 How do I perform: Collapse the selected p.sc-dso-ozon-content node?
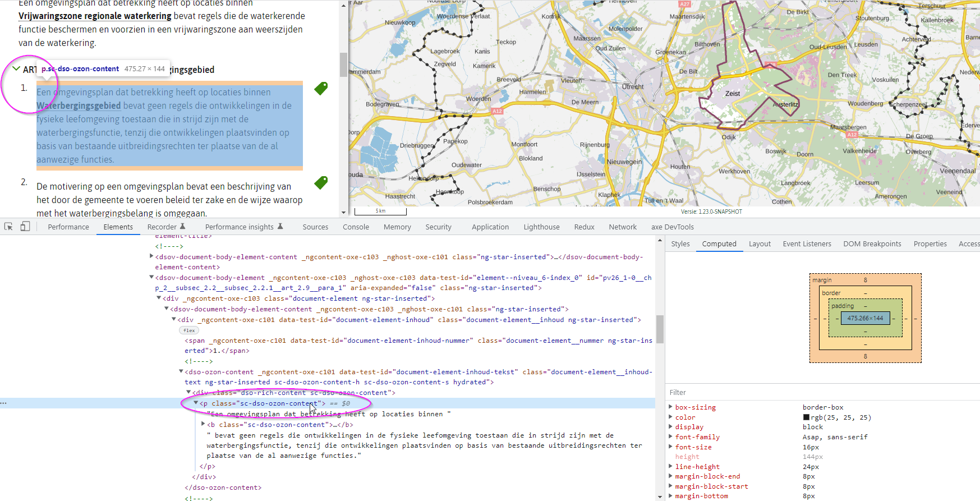[196, 403]
